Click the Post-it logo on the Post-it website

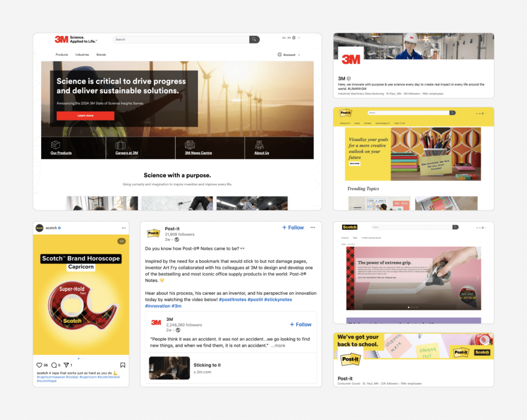tap(346, 113)
